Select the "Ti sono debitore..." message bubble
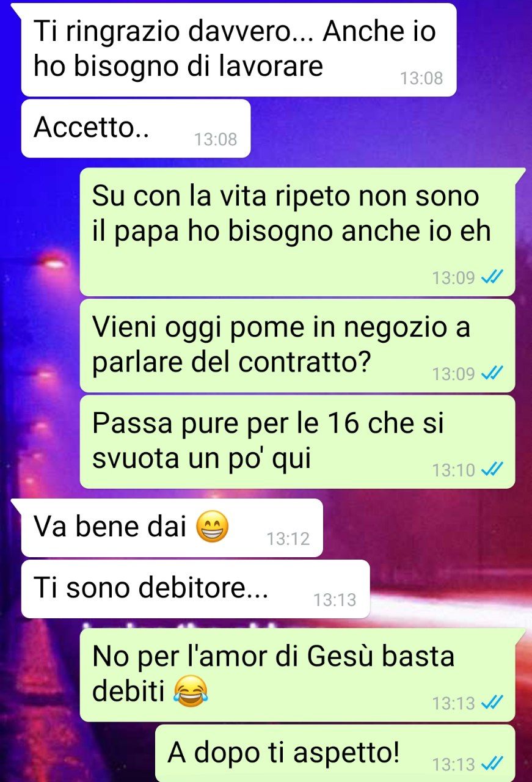The width and height of the screenshot is (532, 782). (x=195, y=589)
